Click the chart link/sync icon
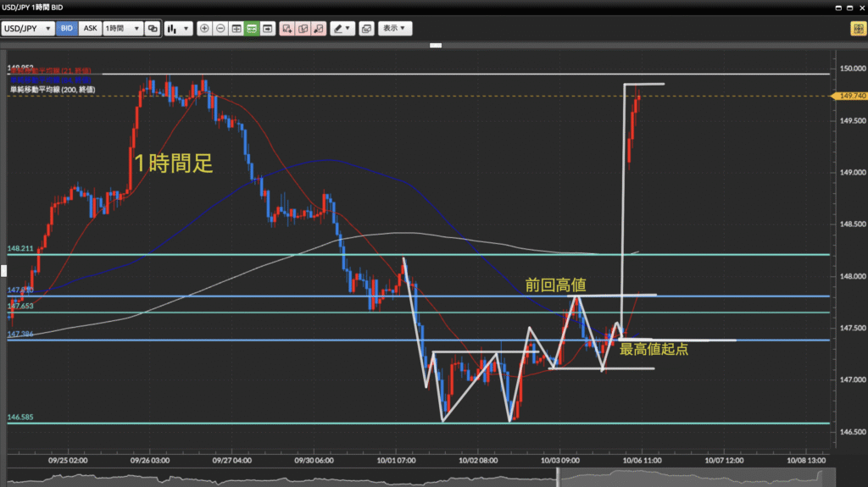Image resolution: width=868 pixels, height=487 pixels. [153, 28]
